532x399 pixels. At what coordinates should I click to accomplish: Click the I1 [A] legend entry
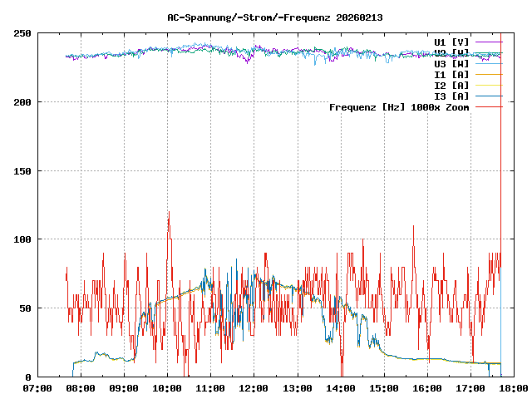click(x=451, y=74)
